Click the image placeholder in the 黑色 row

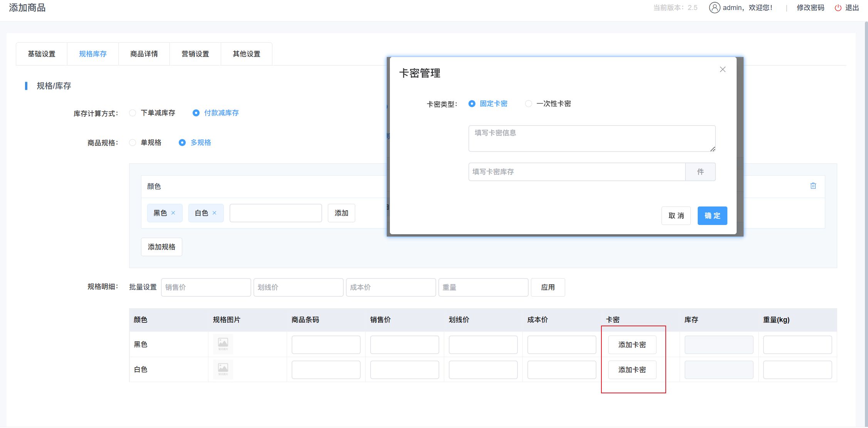click(x=223, y=344)
